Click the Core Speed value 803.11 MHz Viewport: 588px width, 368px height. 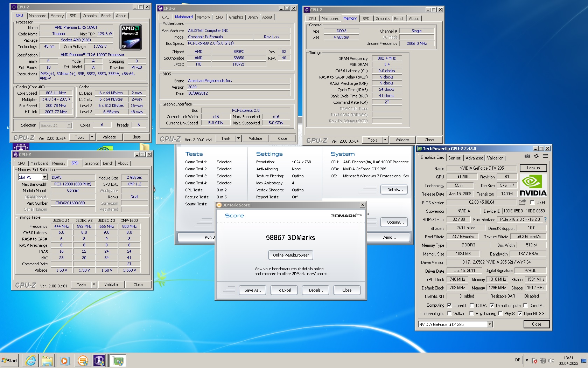click(x=56, y=93)
